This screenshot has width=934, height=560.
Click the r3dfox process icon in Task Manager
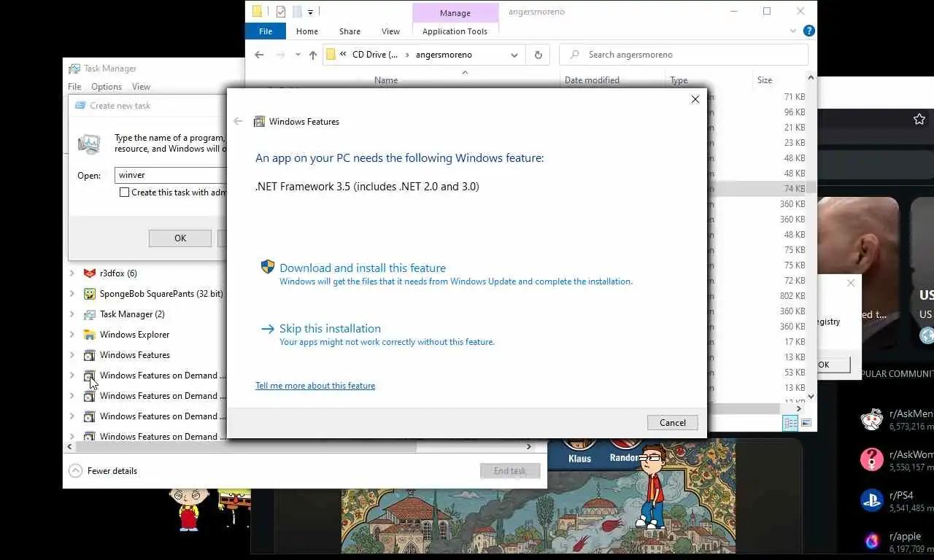click(x=89, y=273)
